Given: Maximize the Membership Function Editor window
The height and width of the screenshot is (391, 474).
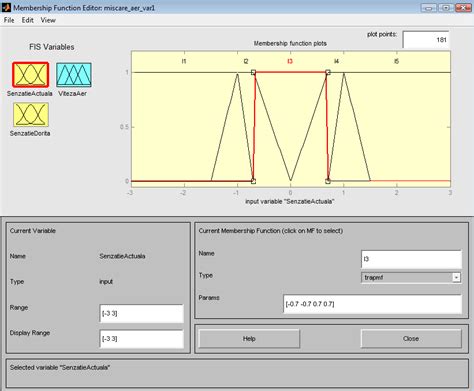Looking at the screenshot, I should (x=446, y=8).
